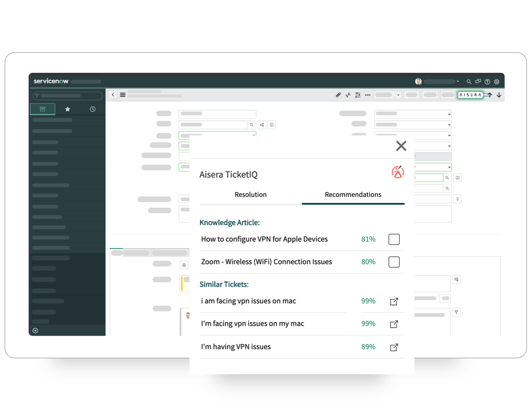
Task: Click the user avatar in header
Action: coord(418,81)
